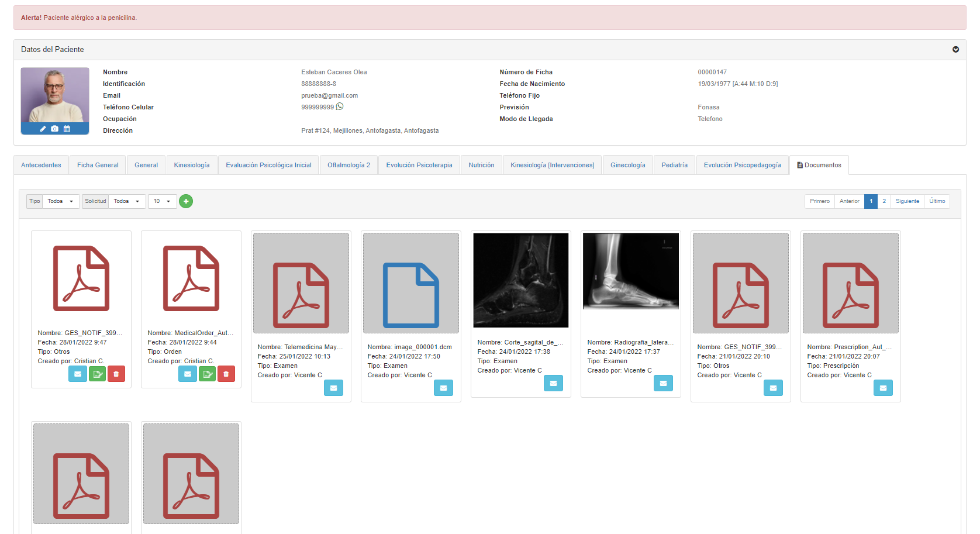This screenshot has height=534, width=980.
Task: Click the green add document button
Action: (185, 201)
